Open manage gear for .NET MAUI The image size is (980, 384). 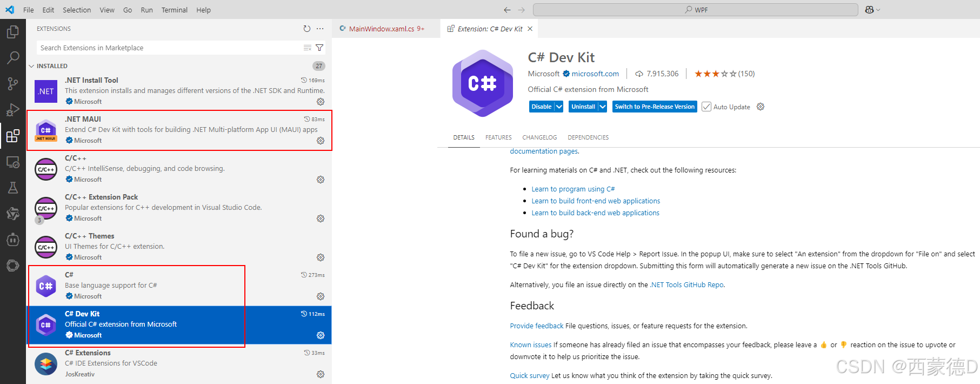(321, 141)
